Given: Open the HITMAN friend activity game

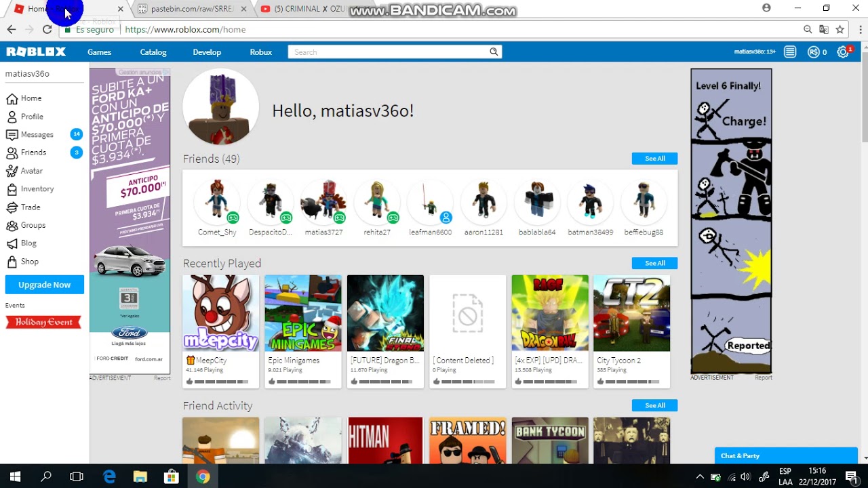Looking at the screenshot, I should point(385,441).
